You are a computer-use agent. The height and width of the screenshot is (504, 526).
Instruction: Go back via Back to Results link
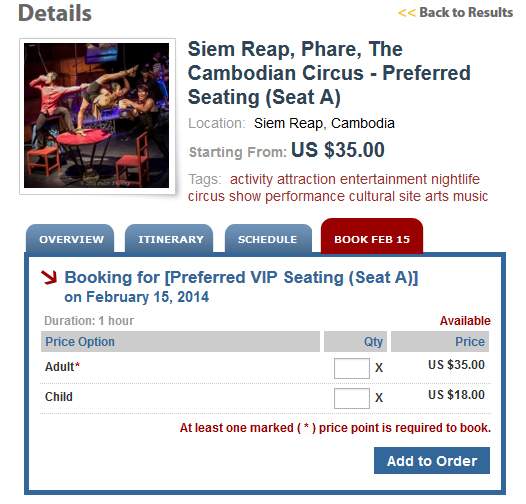click(x=456, y=13)
